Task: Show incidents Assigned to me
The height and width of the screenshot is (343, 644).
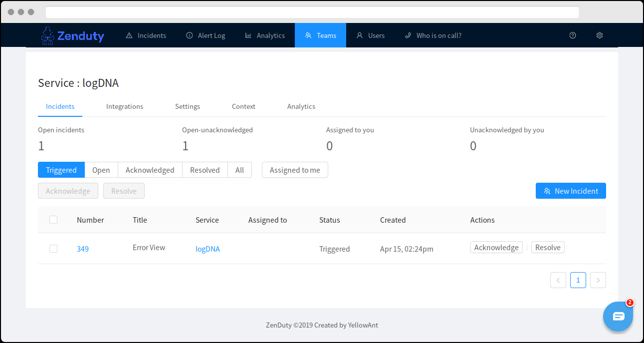Action: (x=295, y=170)
